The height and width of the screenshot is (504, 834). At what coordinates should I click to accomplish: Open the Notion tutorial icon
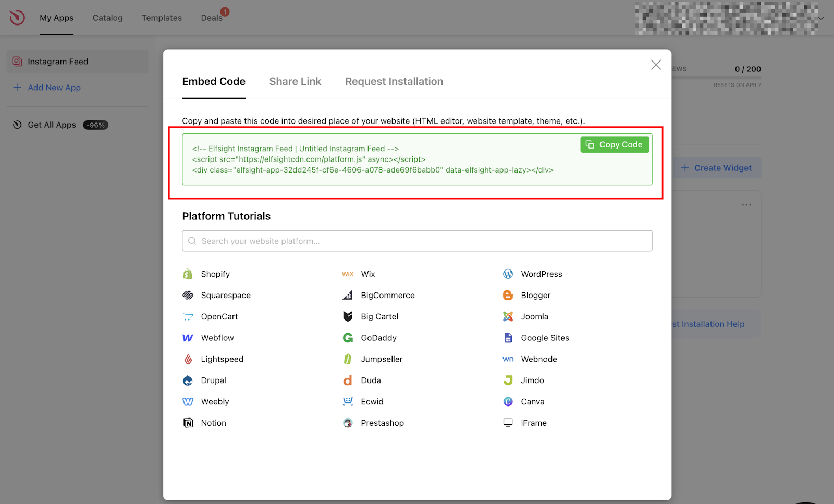click(188, 423)
